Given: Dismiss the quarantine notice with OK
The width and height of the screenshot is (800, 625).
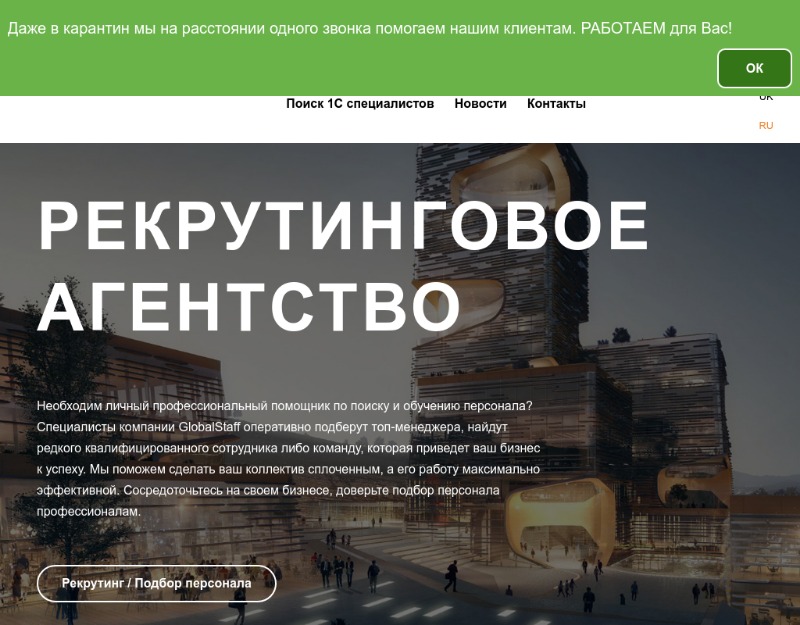Looking at the screenshot, I should click(x=754, y=68).
